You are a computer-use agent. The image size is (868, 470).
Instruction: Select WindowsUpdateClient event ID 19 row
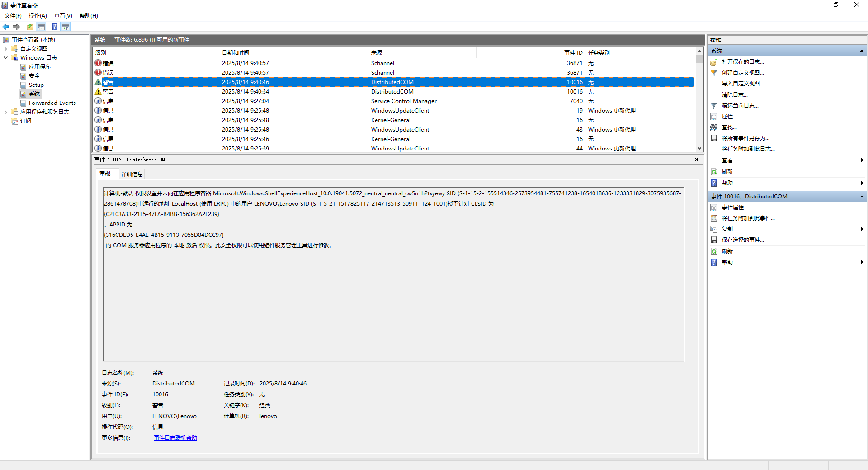tap(393, 111)
